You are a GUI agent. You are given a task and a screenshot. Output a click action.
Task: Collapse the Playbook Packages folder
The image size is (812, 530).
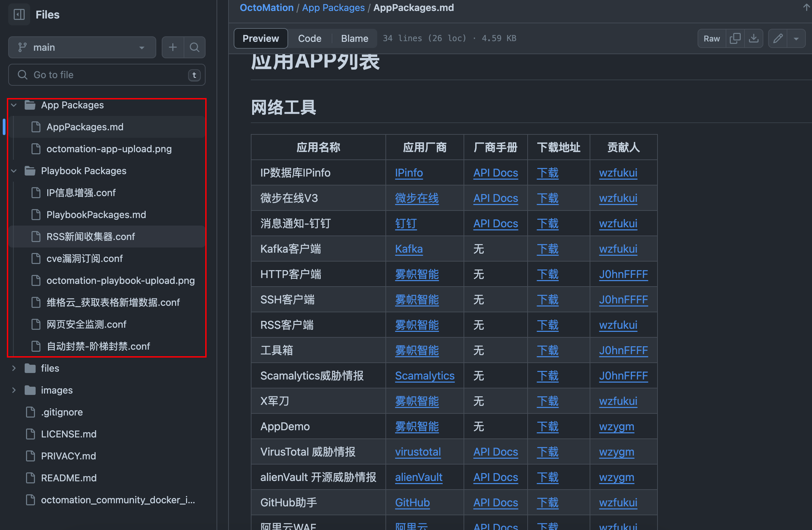[14, 171]
